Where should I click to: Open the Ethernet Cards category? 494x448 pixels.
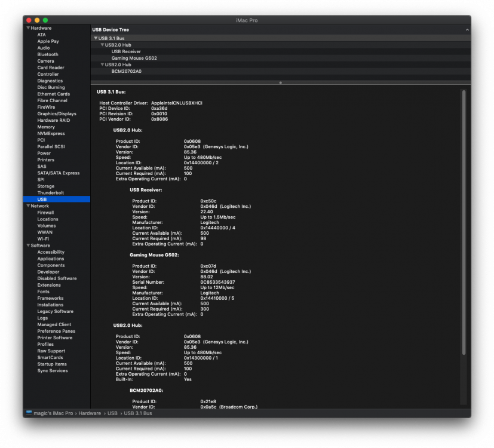point(54,94)
